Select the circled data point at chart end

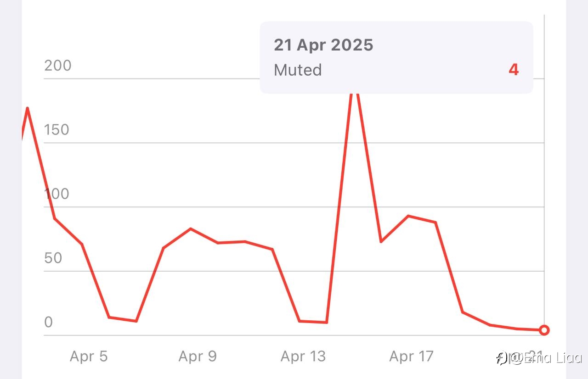(544, 330)
